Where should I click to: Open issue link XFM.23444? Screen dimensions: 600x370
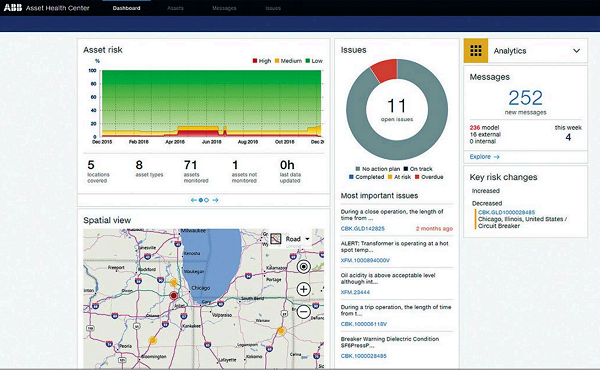pyautogui.click(x=355, y=292)
